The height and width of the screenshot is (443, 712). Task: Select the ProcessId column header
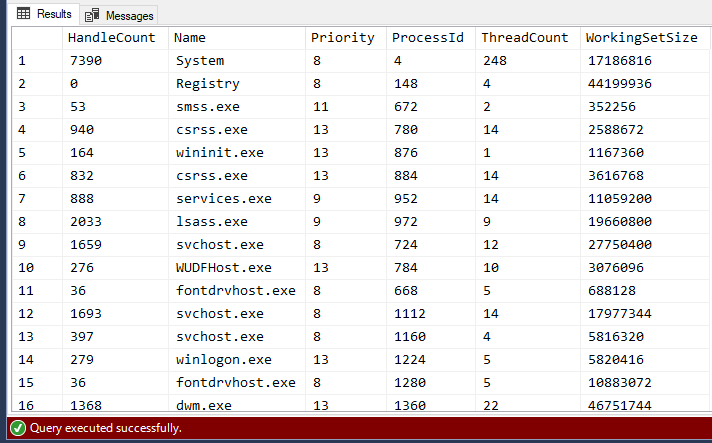pyautogui.click(x=431, y=38)
